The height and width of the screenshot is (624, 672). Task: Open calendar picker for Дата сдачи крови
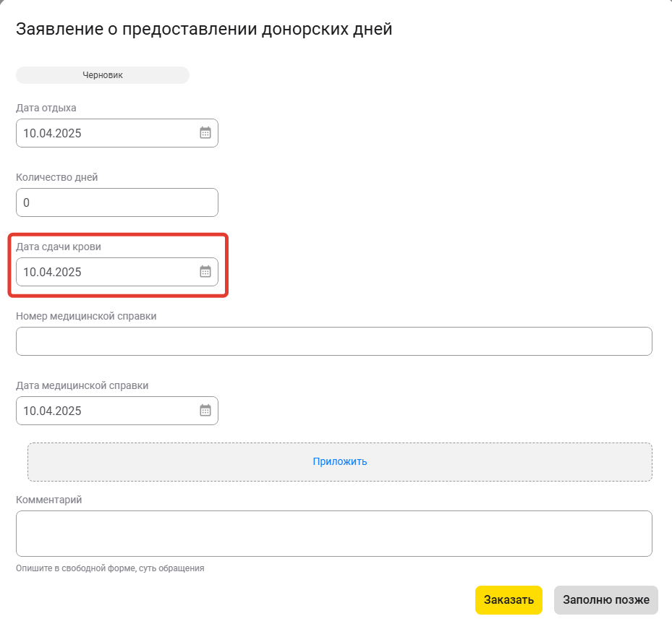coord(205,272)
